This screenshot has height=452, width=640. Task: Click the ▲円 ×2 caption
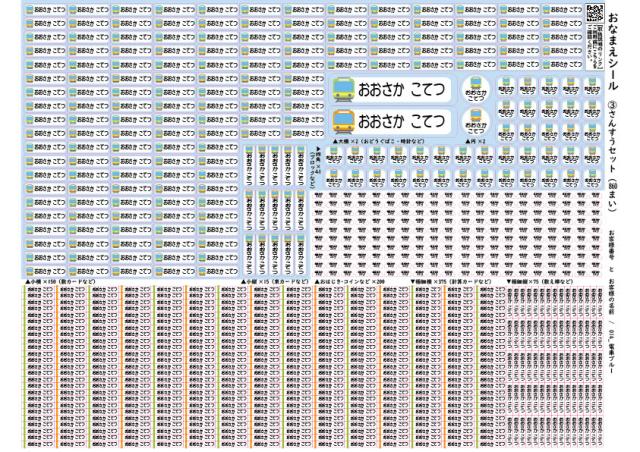476,142
